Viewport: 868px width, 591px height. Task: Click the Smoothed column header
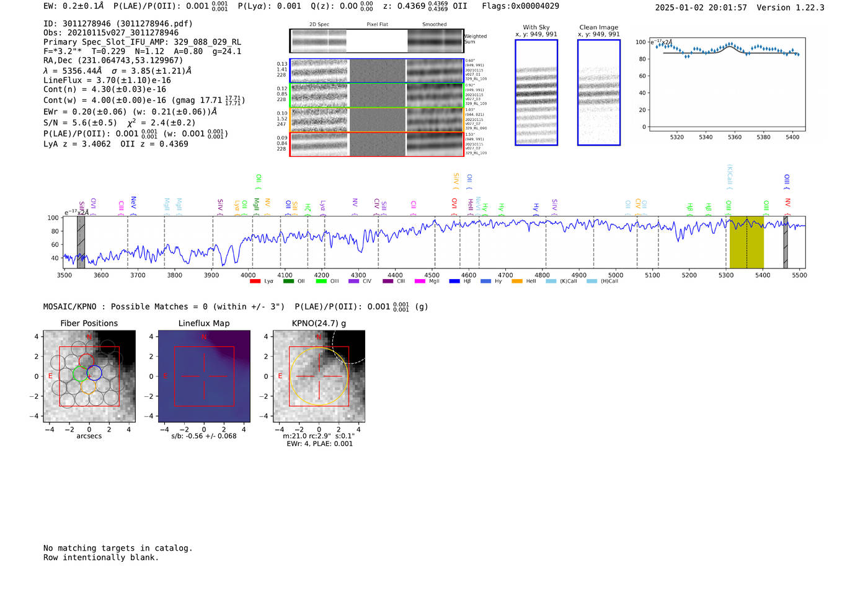[434, 25]
